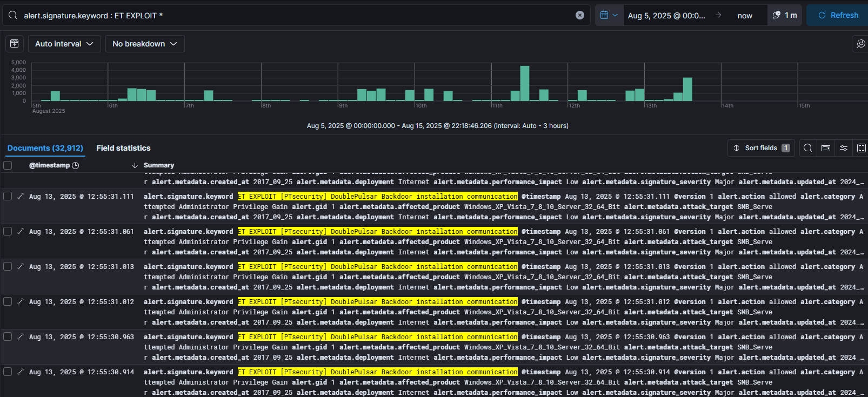Image resolution: width=868 pixels, height=397 pixels.
Task: Select checkbox for row 12:55:31.013
Action: (x=8, y=266)
